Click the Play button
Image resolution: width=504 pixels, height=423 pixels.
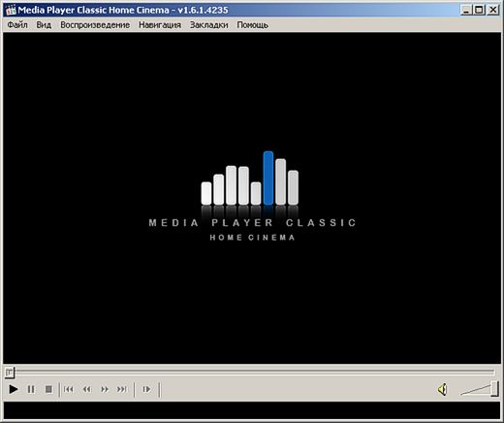(x=14, y=389)
